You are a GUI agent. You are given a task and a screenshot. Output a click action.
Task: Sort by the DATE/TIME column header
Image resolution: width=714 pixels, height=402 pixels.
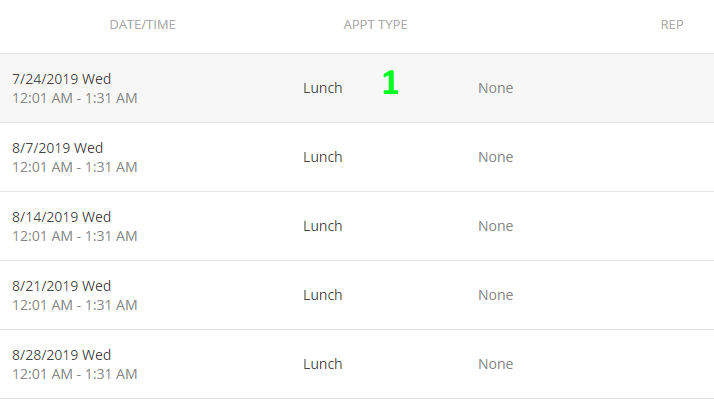[142, 25]
